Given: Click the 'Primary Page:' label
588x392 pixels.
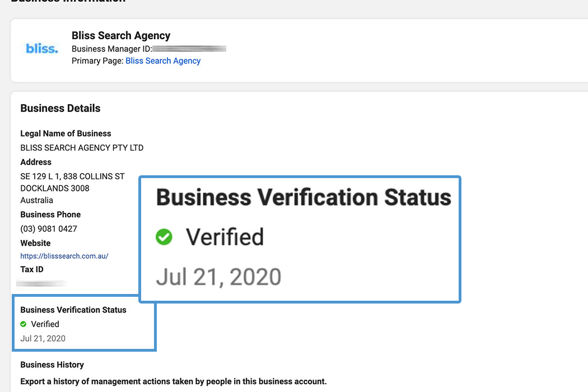Looking at the screenshot, I should tap(97, 61).
